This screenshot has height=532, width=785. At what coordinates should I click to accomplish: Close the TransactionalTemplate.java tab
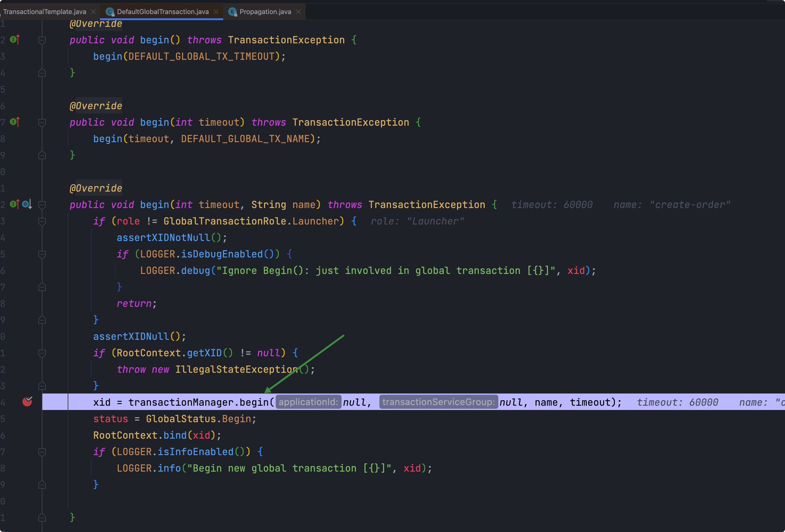pos(93,12)
